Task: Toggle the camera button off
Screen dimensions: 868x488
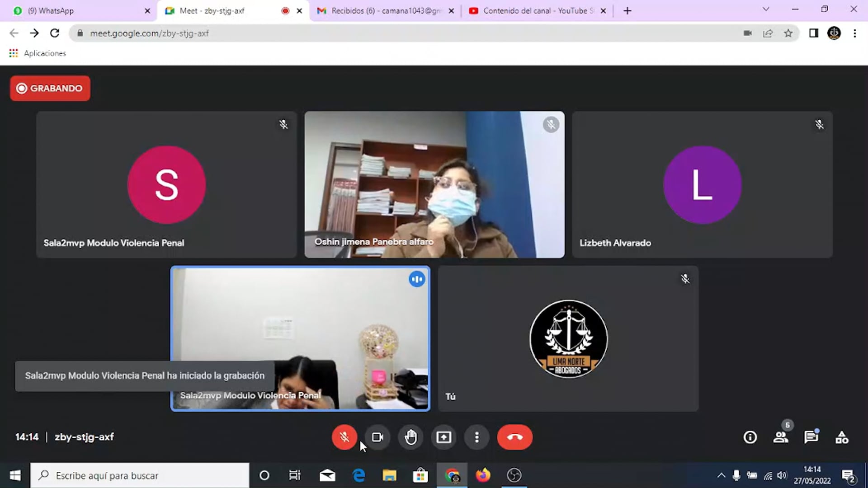Action: [377, 437]
